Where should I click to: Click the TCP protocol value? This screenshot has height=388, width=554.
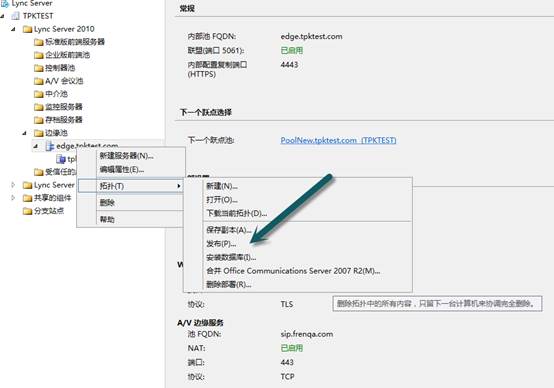click(x=288, y=377)
